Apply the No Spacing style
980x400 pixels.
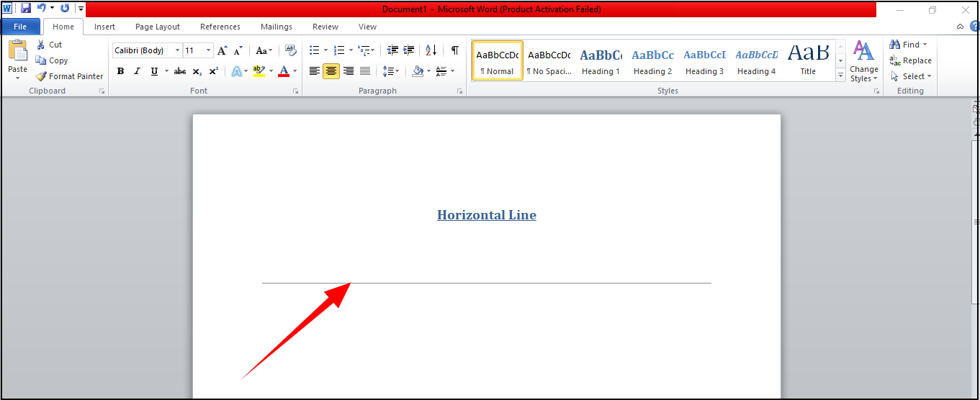(549, 60)
